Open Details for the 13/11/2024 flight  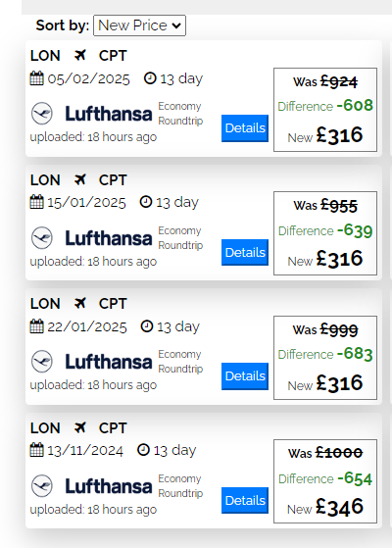tap(245, 501)
